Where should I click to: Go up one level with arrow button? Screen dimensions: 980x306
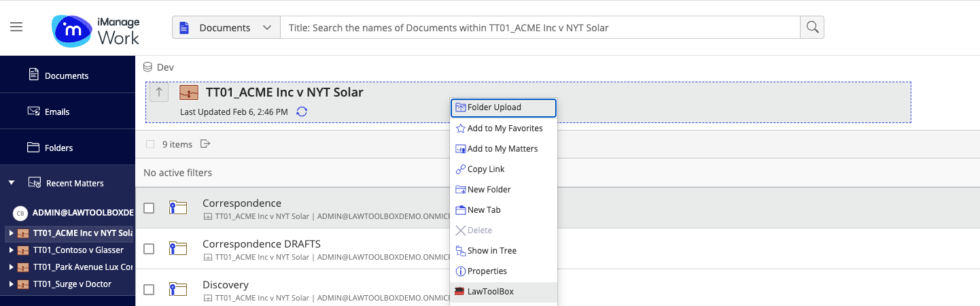pos(158,92)
